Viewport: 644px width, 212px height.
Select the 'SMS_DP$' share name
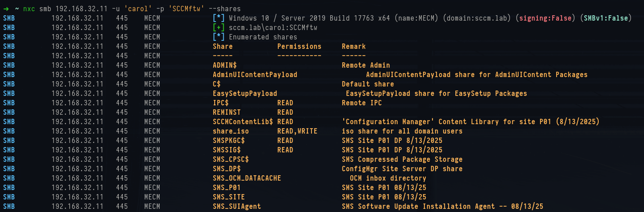click(x=227, y=169)
